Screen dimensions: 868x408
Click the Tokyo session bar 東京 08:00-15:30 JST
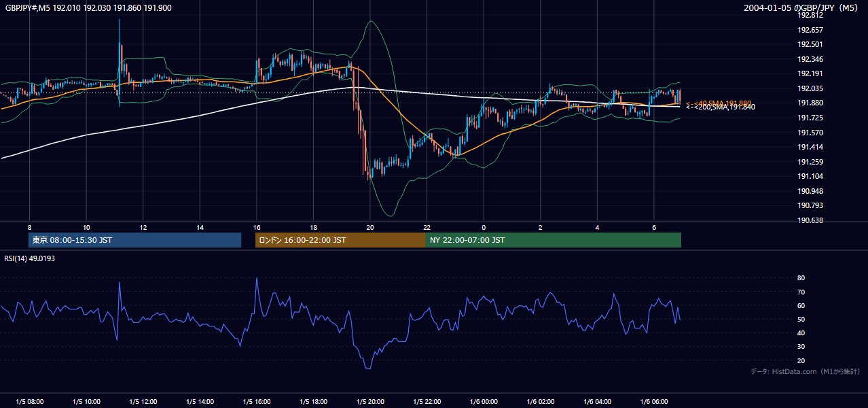(134, 240)
